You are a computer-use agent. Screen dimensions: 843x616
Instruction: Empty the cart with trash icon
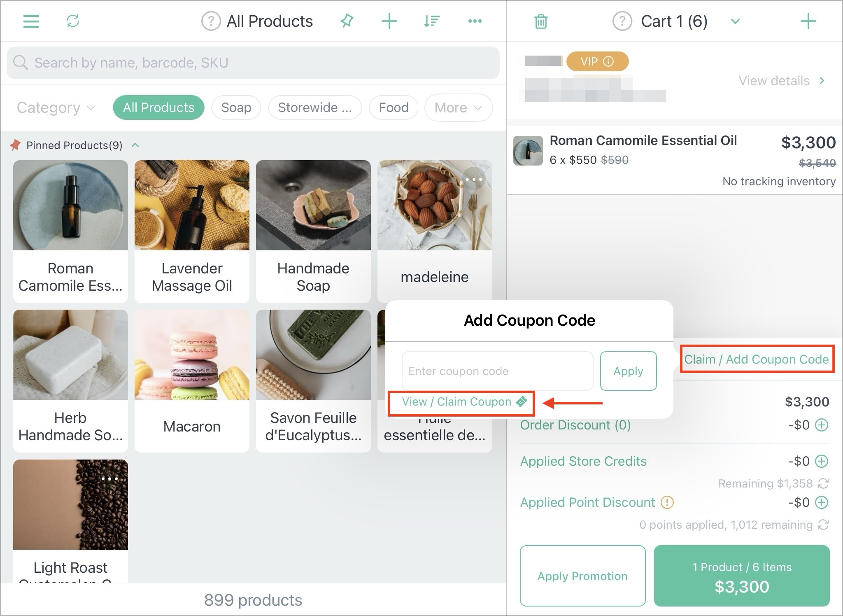tap(540, 21)
